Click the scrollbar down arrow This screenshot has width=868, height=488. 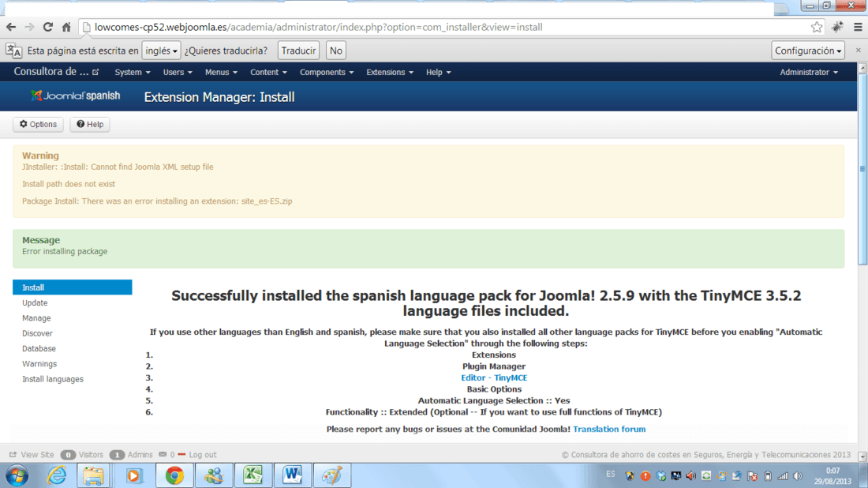862,456
